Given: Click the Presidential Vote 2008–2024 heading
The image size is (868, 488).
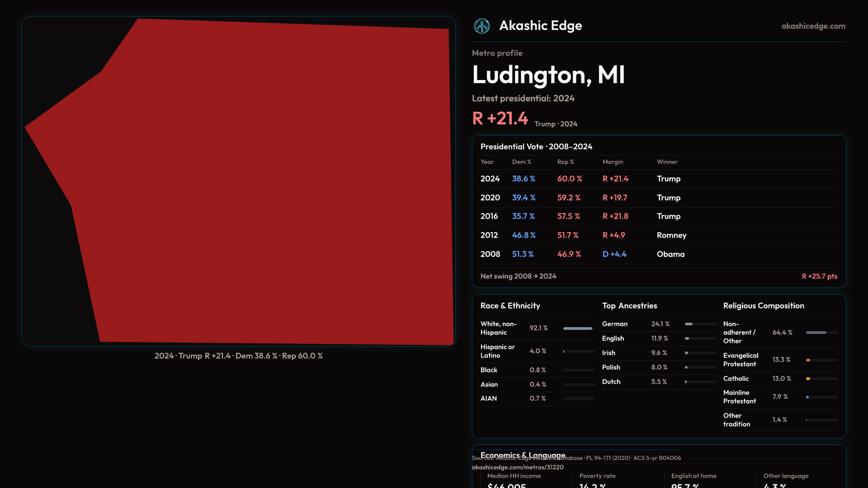Looking at the screenshot, I should [x=536, y=147].
